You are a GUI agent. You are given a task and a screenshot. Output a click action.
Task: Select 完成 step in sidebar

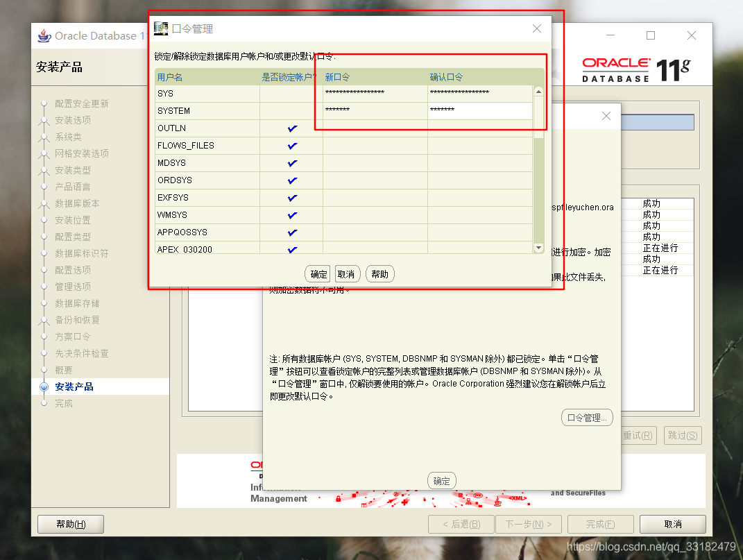64,403
